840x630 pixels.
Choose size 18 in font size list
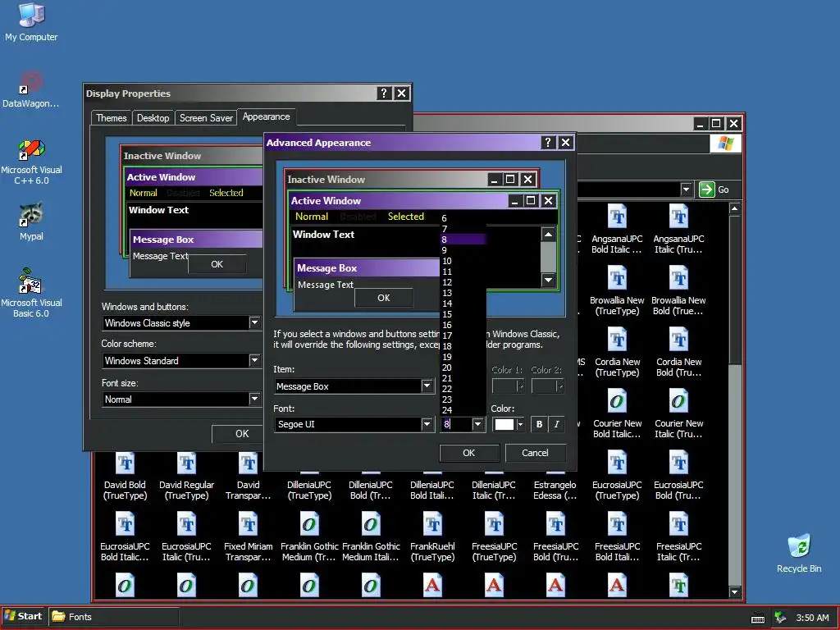(463, 346)
